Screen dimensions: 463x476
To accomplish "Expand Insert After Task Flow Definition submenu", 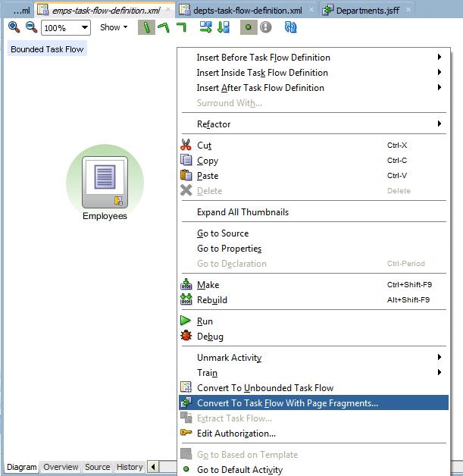I will 314,88.
